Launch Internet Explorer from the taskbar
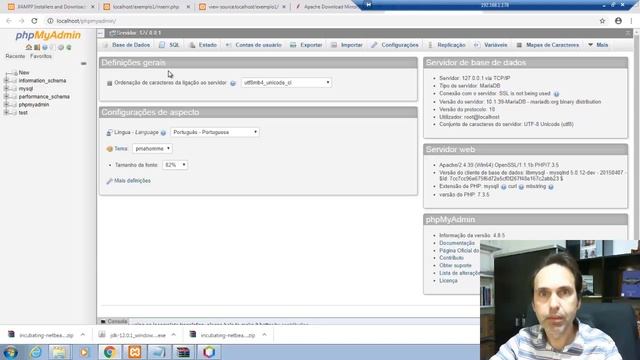 36,352
